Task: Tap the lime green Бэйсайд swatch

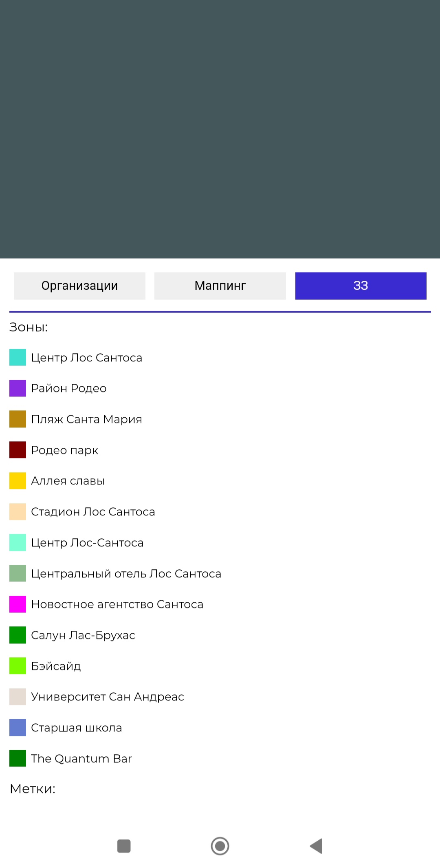Action: point(18,666)
